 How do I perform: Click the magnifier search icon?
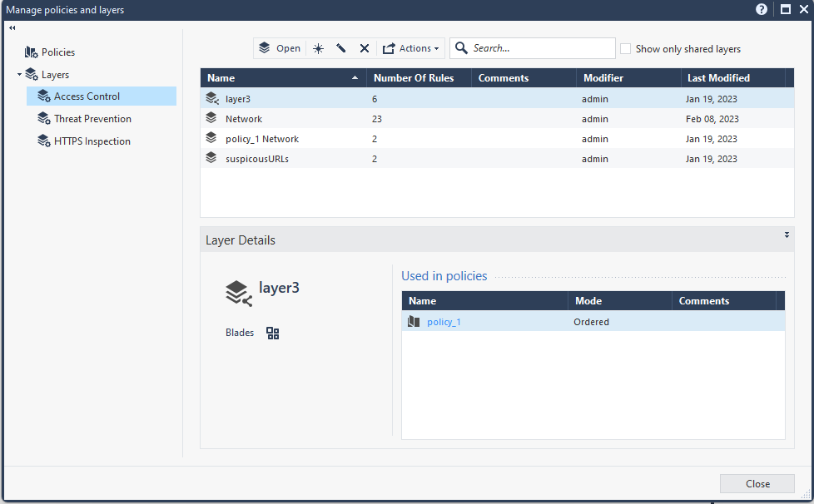(x=461, y=48)
